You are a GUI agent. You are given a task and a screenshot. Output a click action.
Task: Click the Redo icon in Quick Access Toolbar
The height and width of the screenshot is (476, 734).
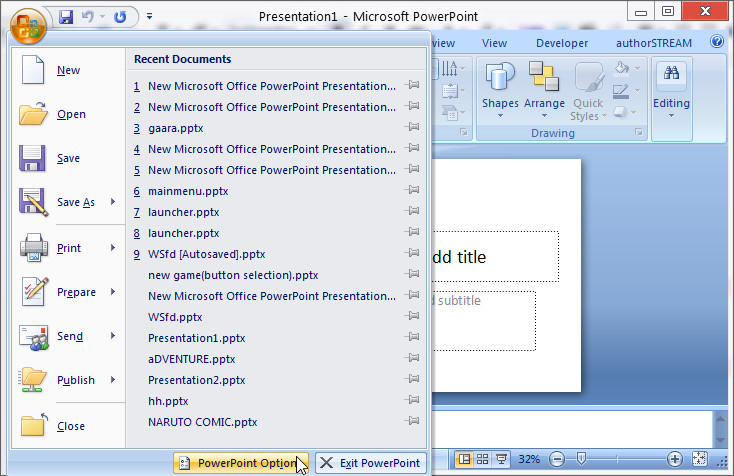click(x=120, y=17)
